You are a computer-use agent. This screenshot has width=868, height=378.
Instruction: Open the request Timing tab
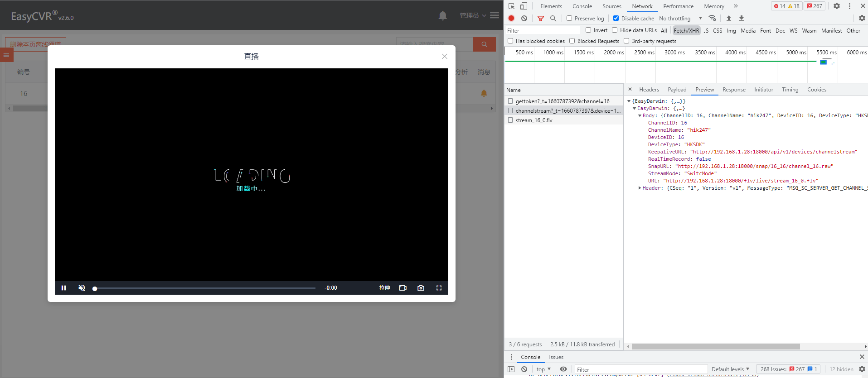pyautogui.click(x=790, y=90)
